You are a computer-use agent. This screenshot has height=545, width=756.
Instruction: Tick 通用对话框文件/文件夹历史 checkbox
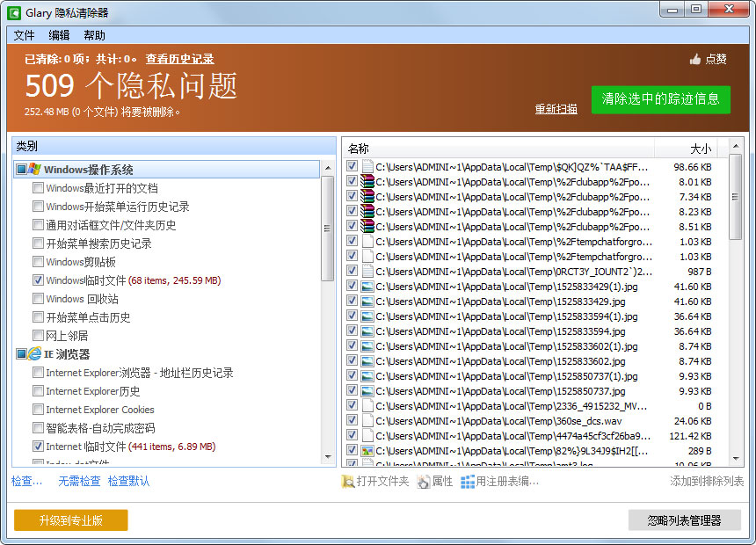pyautogui.click(x=38, y=224)
